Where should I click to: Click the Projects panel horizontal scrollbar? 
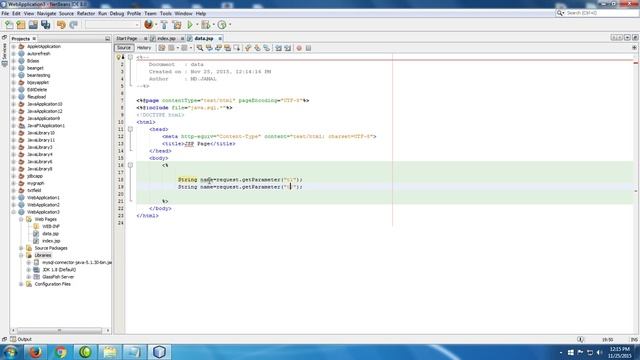tap(59, 330)
